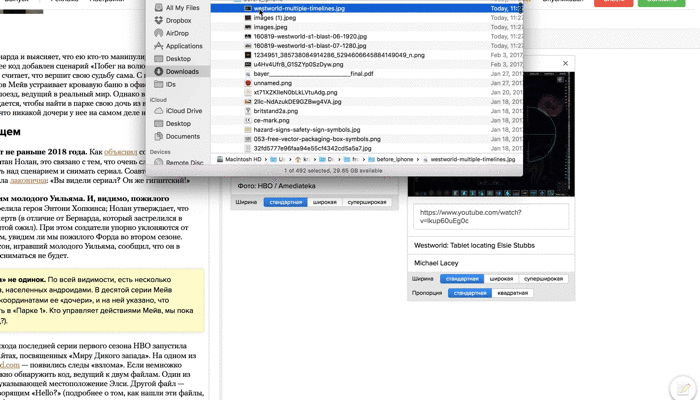Select file 32fd5777e96faa94e55cf4342cd5a5a7.jpg

pyautogui.click(x=312, y=148)
